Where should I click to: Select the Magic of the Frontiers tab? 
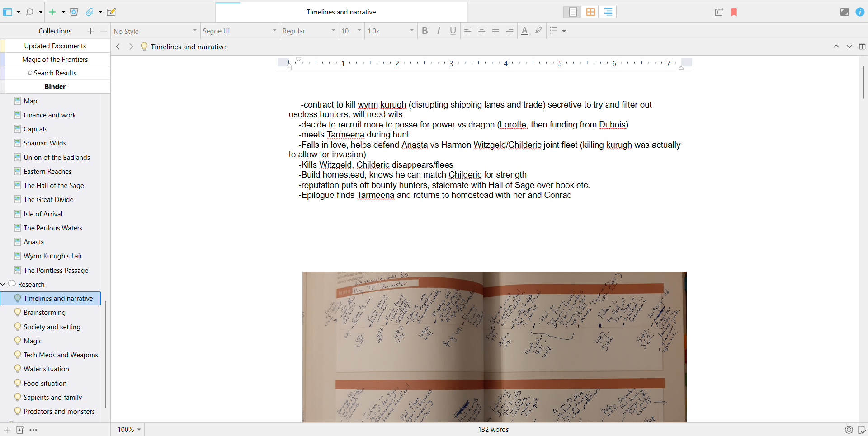pyautogui.click(x=55, y=60)
